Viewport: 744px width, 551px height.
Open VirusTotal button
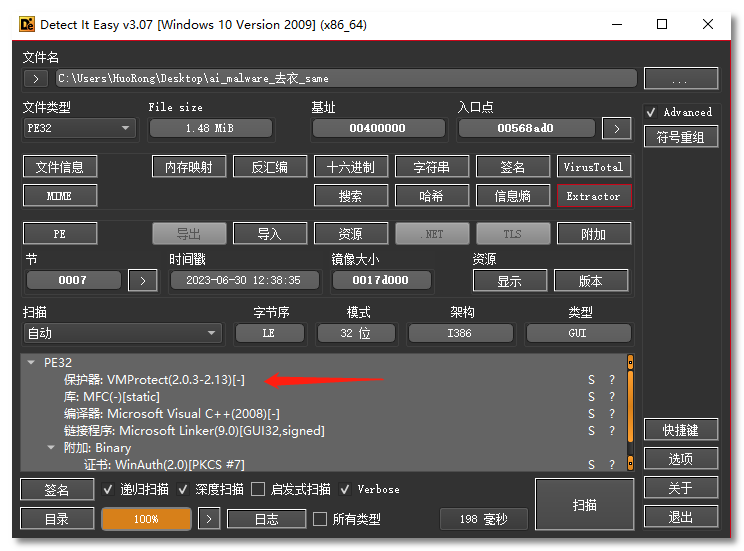pos(594,167)
